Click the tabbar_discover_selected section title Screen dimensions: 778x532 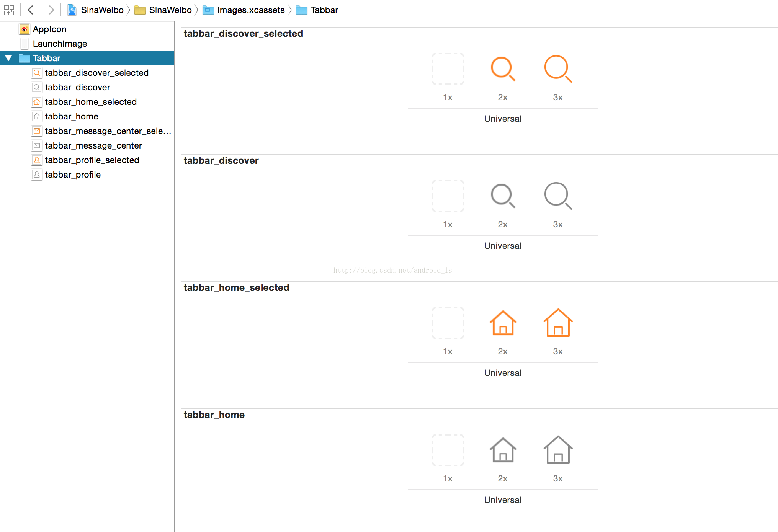coord(244,34)
